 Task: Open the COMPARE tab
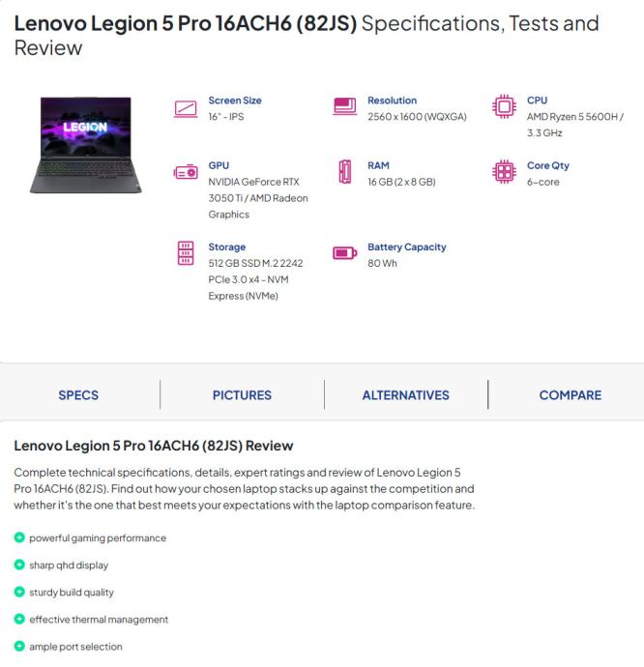click(x=571, y=395)
